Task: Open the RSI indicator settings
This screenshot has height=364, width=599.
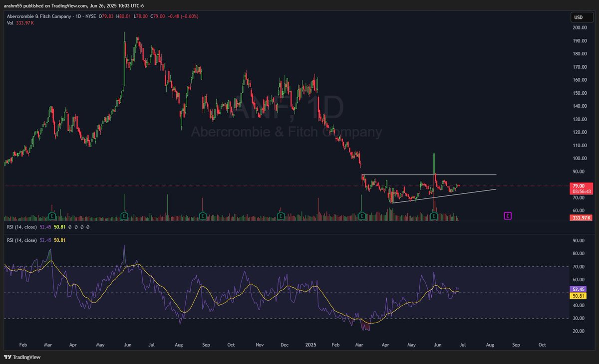Action: pyautogui.click(x=76, y=227)
